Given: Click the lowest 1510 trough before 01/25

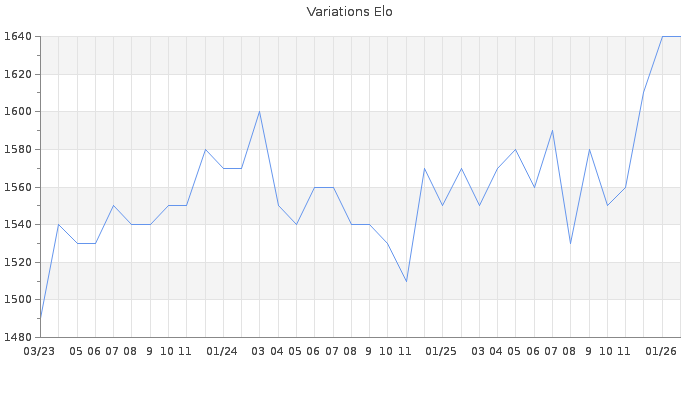Looking at the screenshot, I should click(x=406, y=281).
